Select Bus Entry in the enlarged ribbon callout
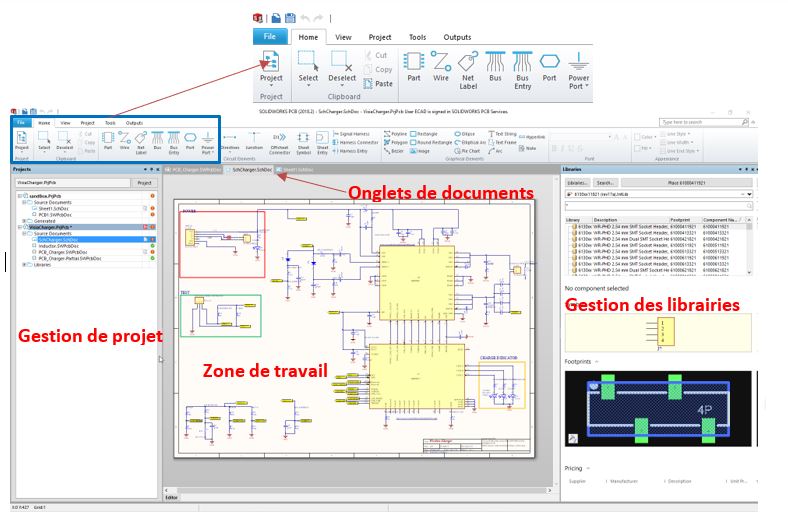This screenshot has width=788, height=518. point(522,70)
